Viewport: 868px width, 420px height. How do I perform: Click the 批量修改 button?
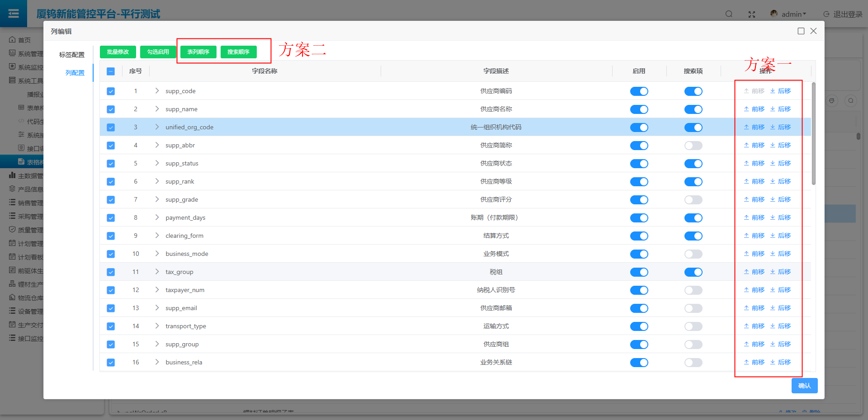point(118,52)
